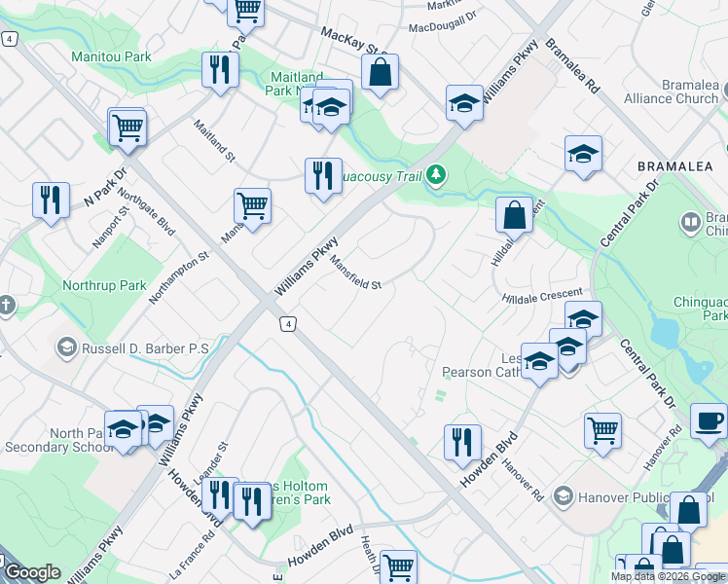The height and width of the screenshot is (584, 728).
Task: Open the Google logo link
Action: point(32,572)
